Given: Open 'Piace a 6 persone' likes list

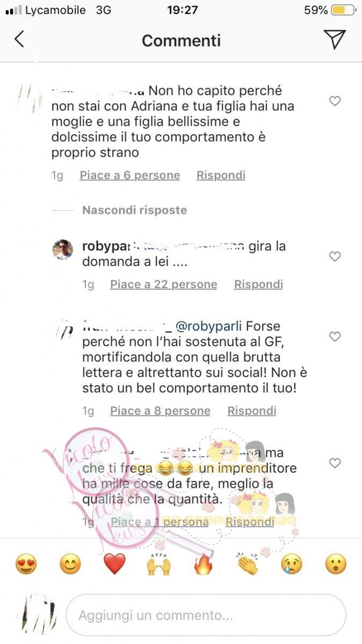Looking at the screenshot, I should [x=130, y=175].
